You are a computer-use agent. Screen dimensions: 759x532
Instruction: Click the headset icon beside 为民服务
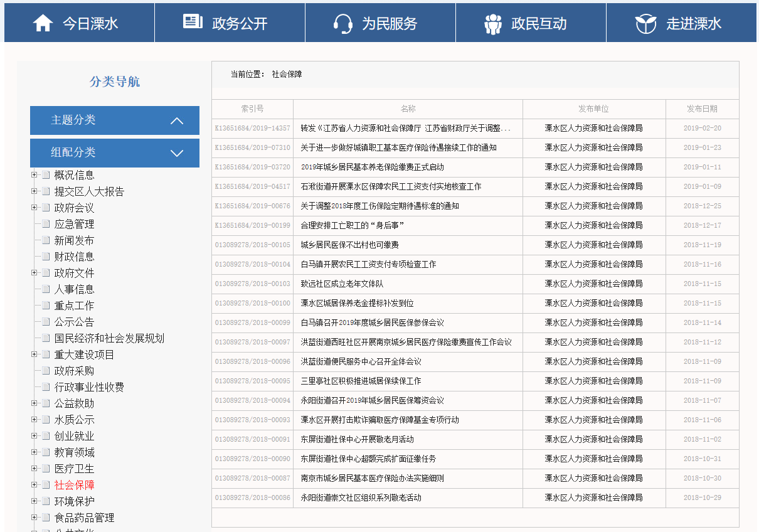pos(342,23)
